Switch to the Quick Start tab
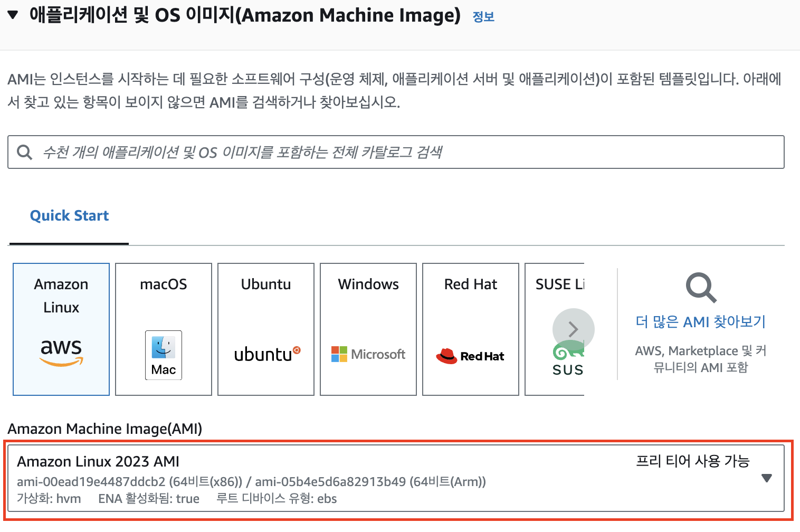The width and height of the screenshot is (800, 532). (x=69, y=215)
